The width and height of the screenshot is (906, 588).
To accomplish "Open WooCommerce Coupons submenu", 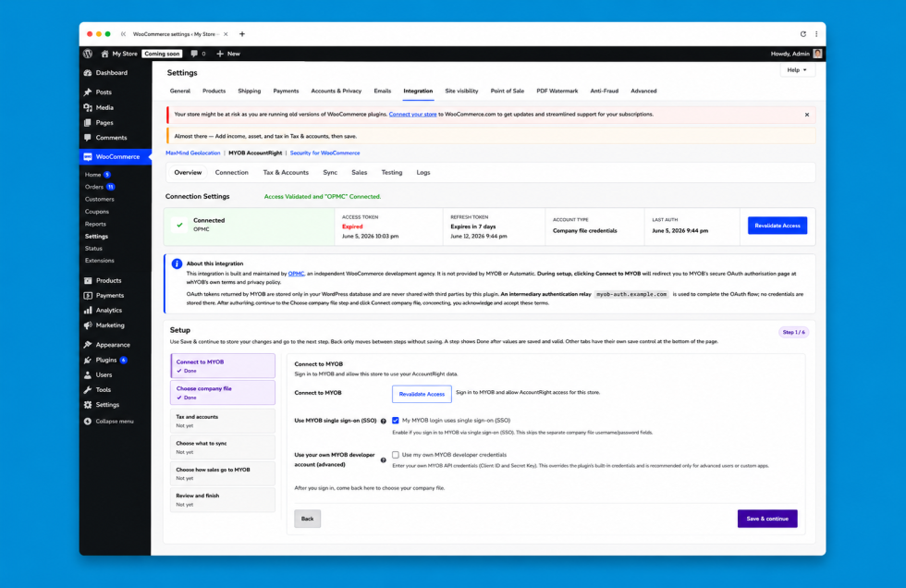I will [97, 212].
